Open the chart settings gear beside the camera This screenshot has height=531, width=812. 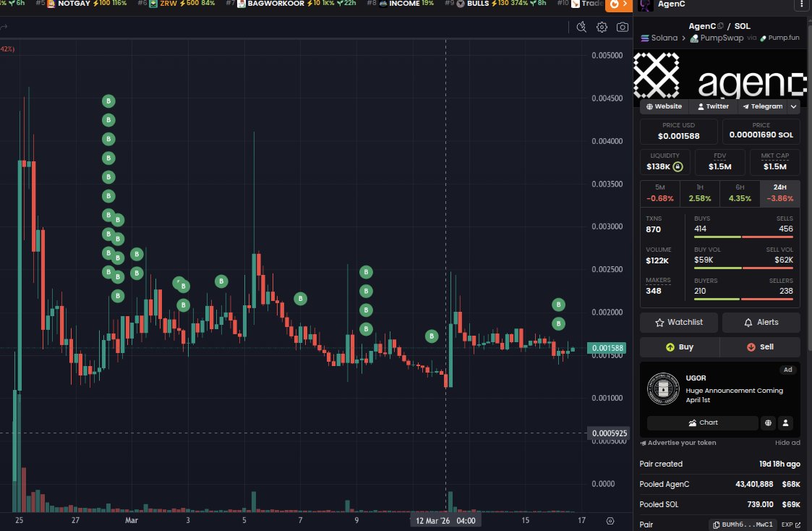click(x=602, y=27)
